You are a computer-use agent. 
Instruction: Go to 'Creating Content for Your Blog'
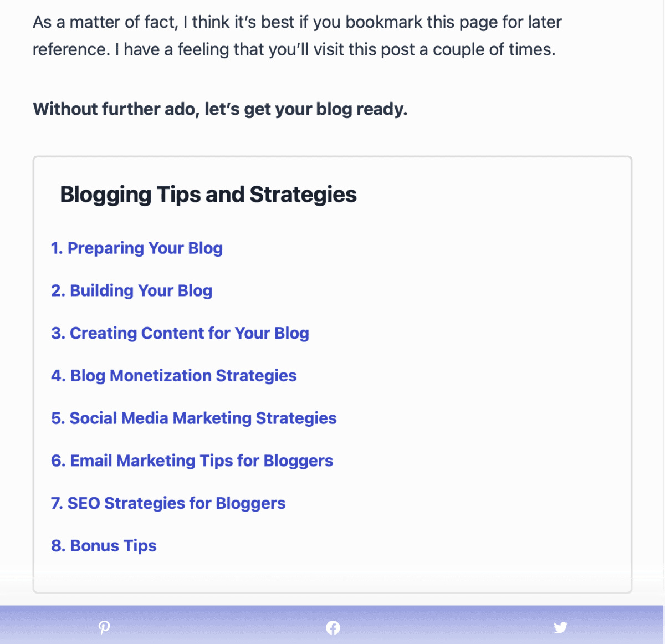tap(180, 333)
